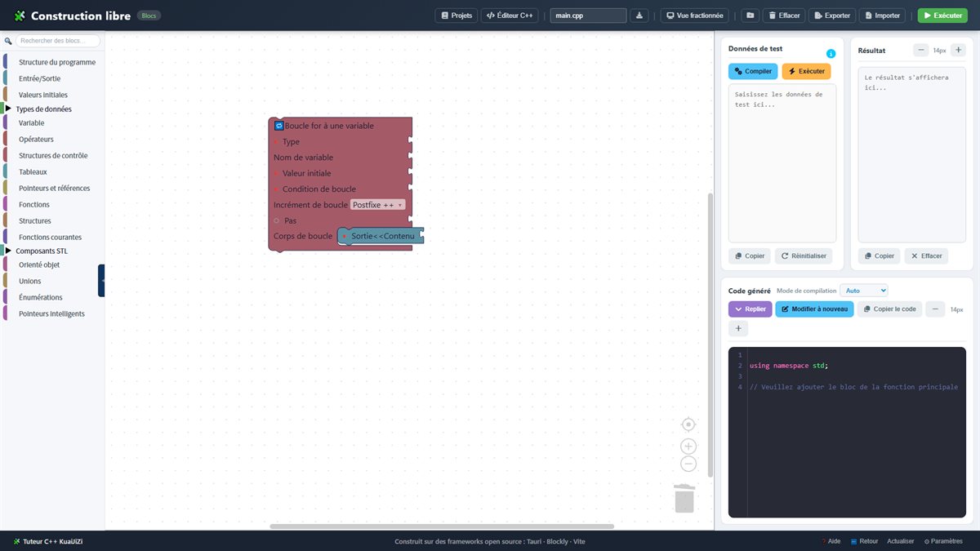Open the Éditeur C++ view
The width and height of the screenshot is (980, 551).
point(510,16)
